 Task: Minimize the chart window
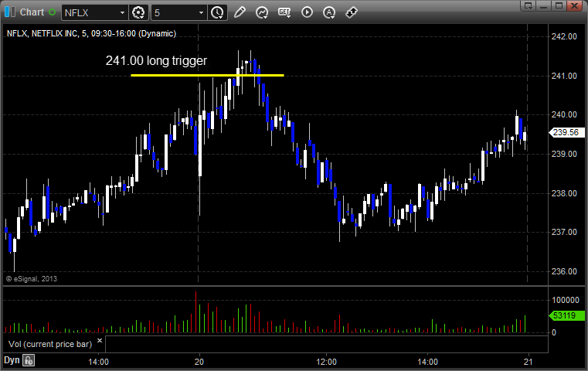point(544,5)
